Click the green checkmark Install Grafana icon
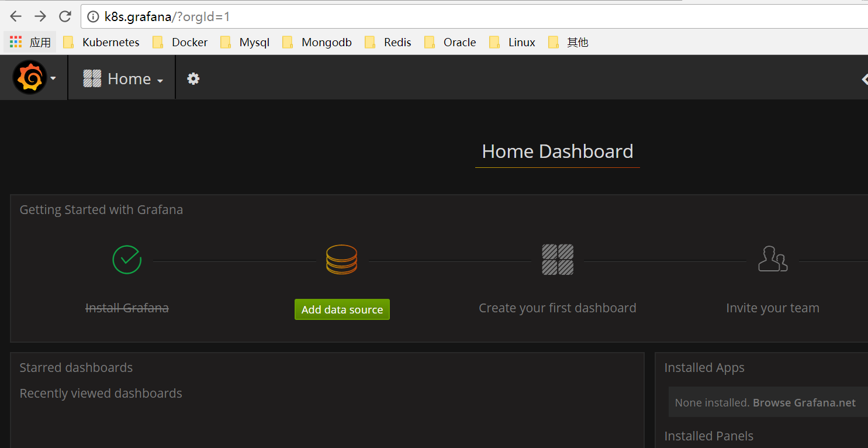868x448 pixels. point(127,259)
